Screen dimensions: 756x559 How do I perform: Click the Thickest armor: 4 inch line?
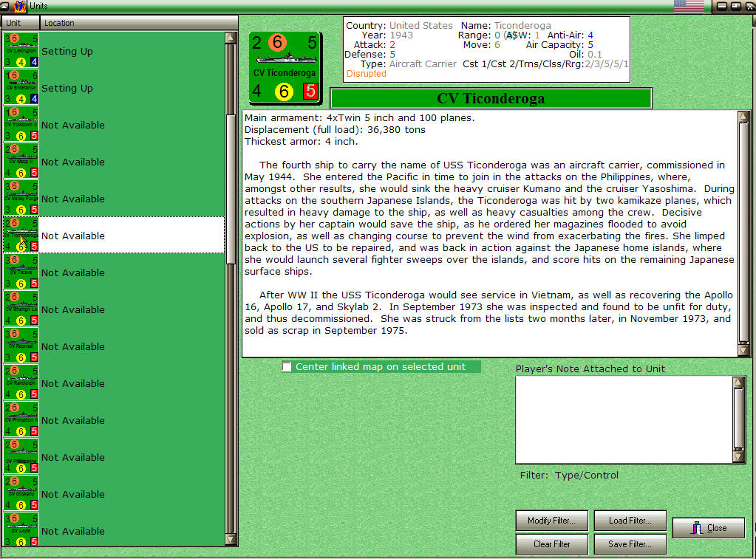[x=301, y=141]
